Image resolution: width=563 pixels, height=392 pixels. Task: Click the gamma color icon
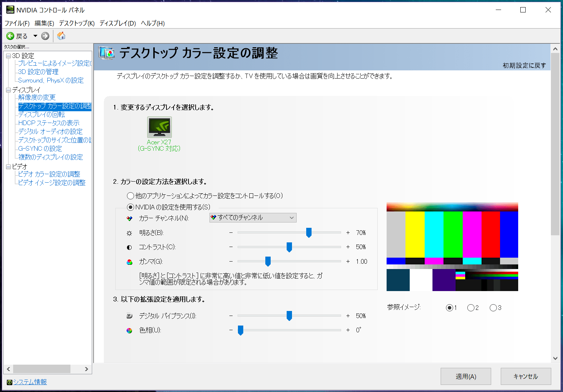(129, 262)
